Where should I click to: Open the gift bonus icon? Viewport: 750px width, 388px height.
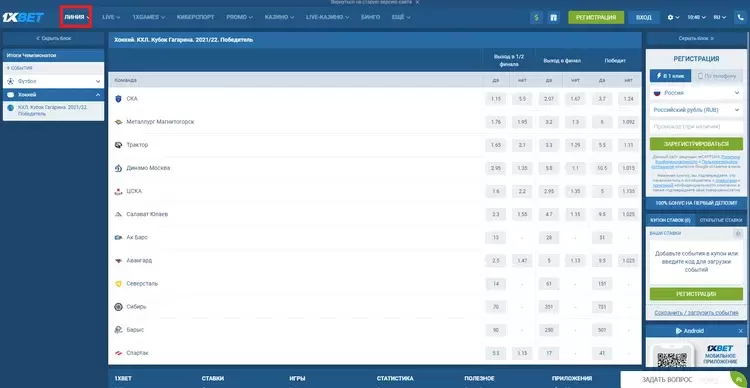[553, 17]
